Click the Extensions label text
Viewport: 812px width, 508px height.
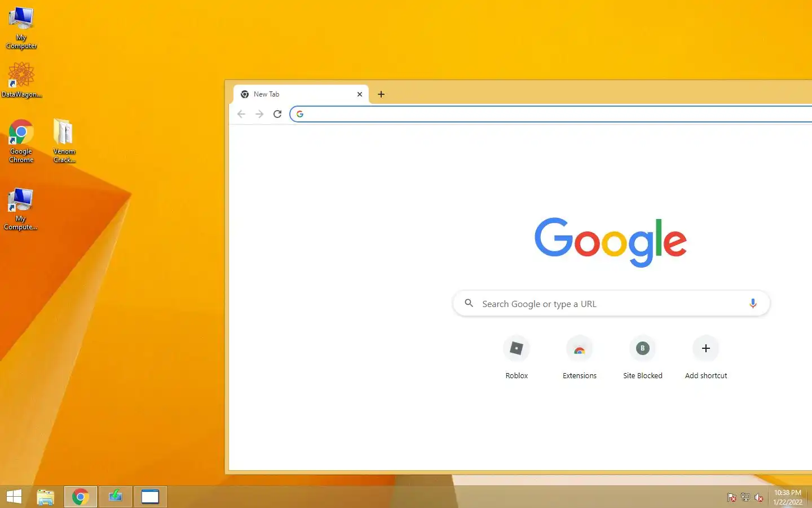pyautogui.click(x=580, y=376)
